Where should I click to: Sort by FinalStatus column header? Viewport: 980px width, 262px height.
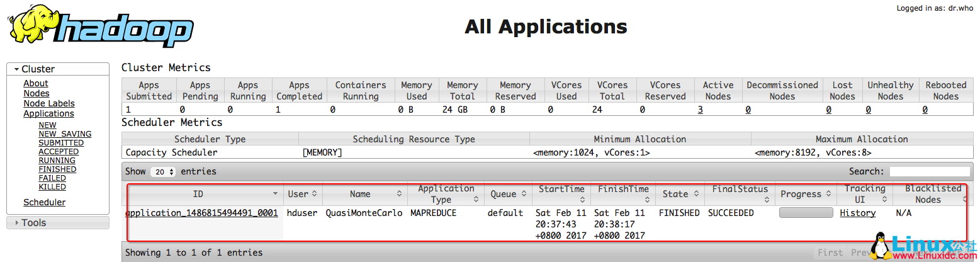tap(740, 189)
